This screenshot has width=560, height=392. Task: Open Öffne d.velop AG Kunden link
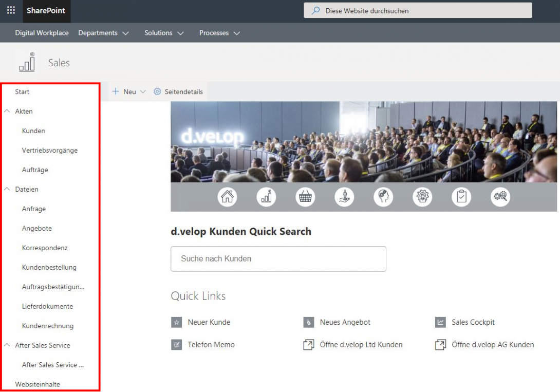[x=493, y=345]
